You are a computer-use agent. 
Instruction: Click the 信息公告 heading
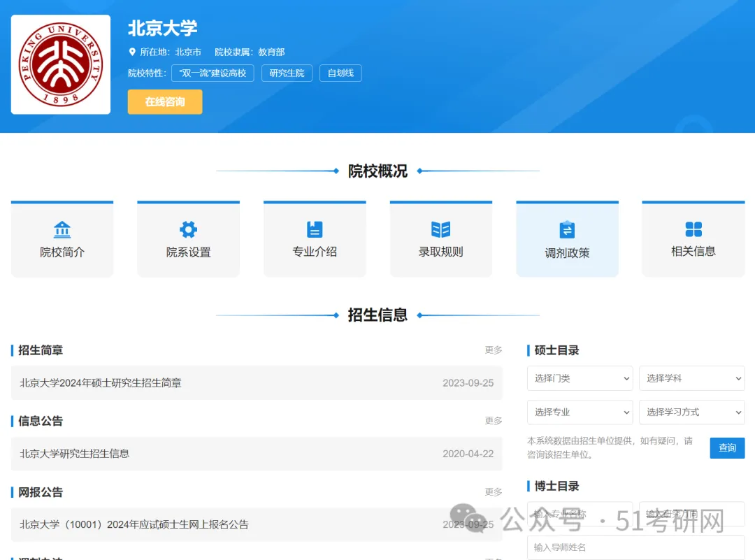point(41,421)
